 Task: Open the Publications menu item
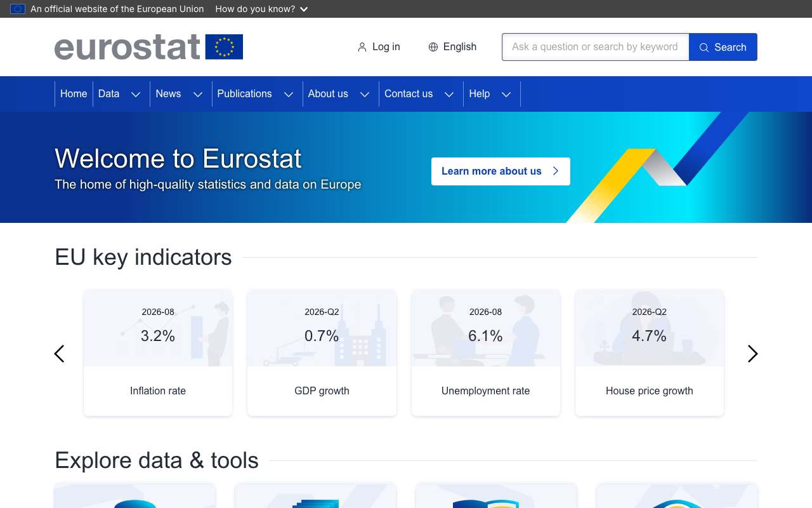point(244,94)
